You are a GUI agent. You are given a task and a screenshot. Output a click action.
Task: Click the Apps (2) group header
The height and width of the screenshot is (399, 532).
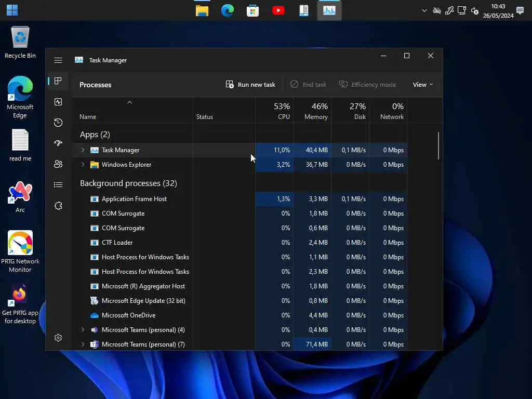tap(95, 135)
